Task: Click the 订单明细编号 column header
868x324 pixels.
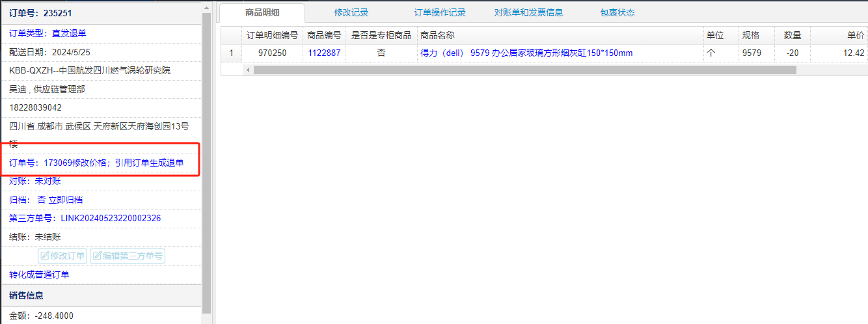Action: click(272, 35)
